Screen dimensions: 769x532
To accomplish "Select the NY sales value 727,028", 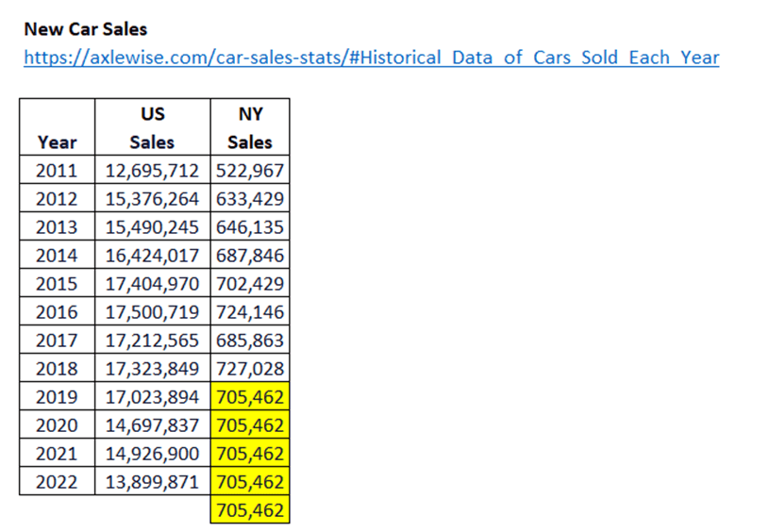I will pos(250,369).
